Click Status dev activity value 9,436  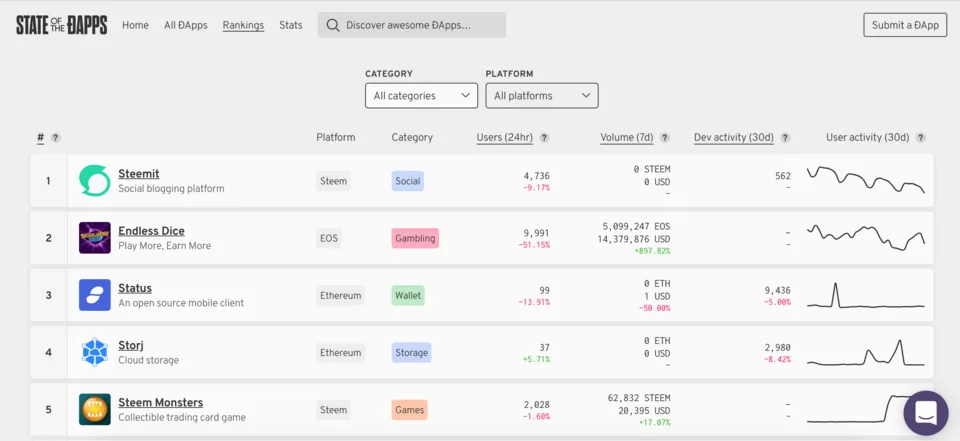778,290
